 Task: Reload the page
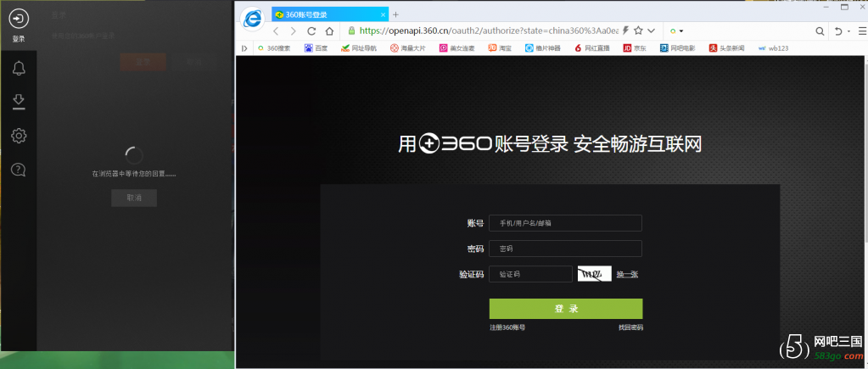(x=311, y=31)
